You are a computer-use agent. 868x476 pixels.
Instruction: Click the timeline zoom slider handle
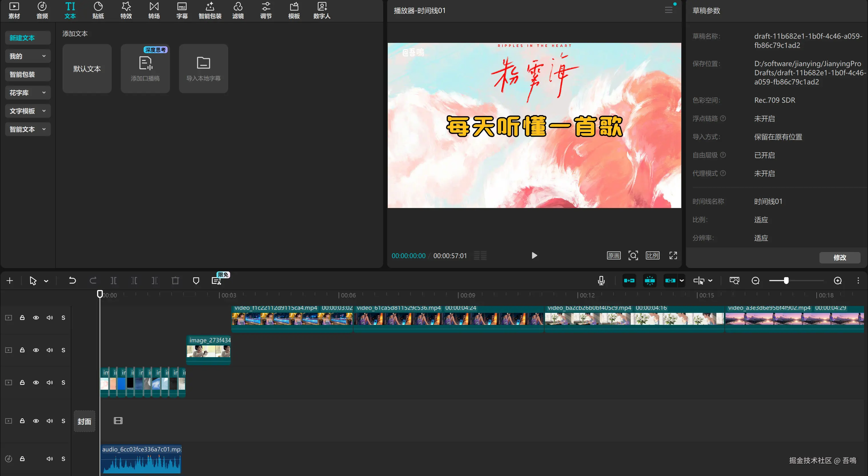(786, 281)
